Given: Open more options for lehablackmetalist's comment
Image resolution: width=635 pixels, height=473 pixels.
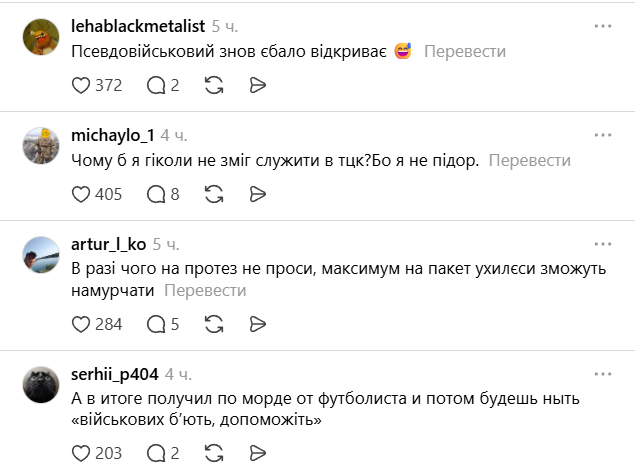Looking at the screenshot, I should (603, 25).
